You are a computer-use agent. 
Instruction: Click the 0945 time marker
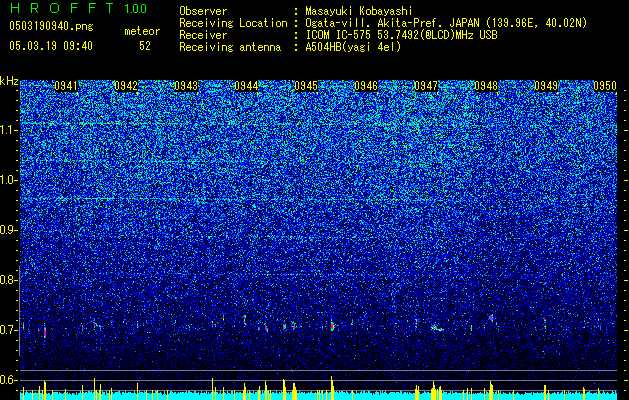click(x=306, y=86)
